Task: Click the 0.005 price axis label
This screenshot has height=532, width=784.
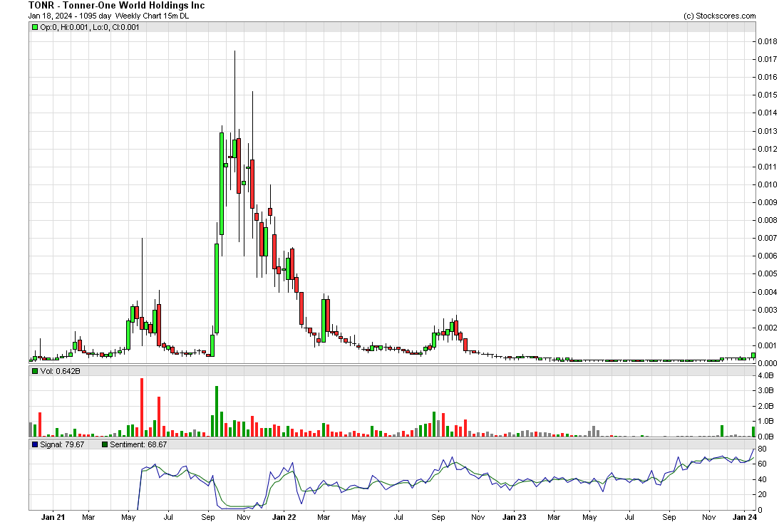Action: (x=768, y=274)
